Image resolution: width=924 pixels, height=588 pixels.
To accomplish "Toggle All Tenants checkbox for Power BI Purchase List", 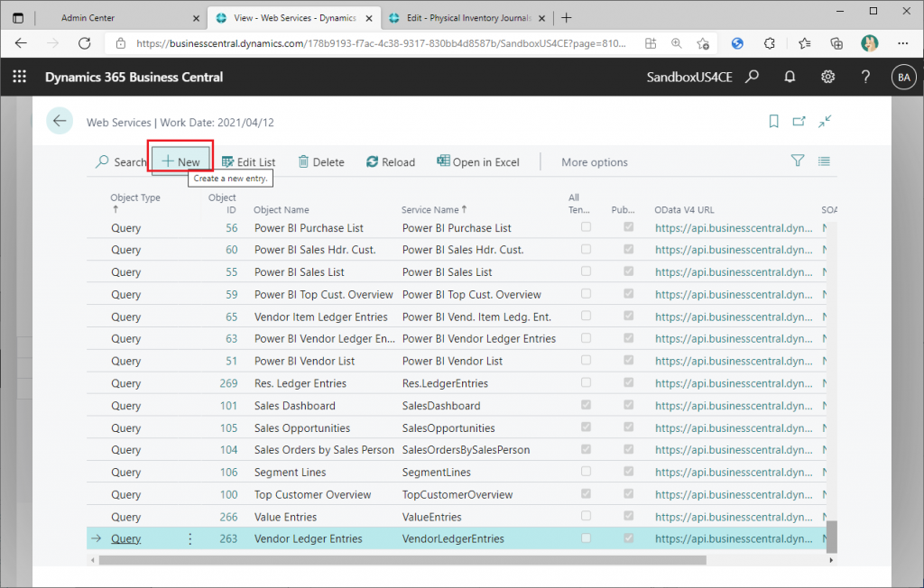I will pos(586,227).
